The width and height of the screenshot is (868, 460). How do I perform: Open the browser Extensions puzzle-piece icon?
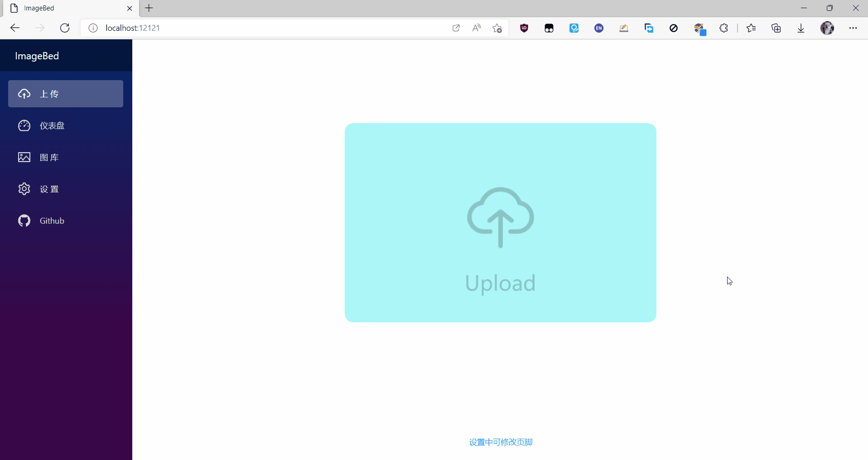click(x=723, y=28)
